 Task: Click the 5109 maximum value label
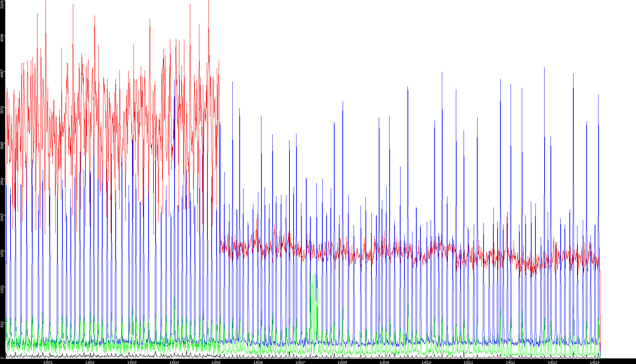coord(2,5)
